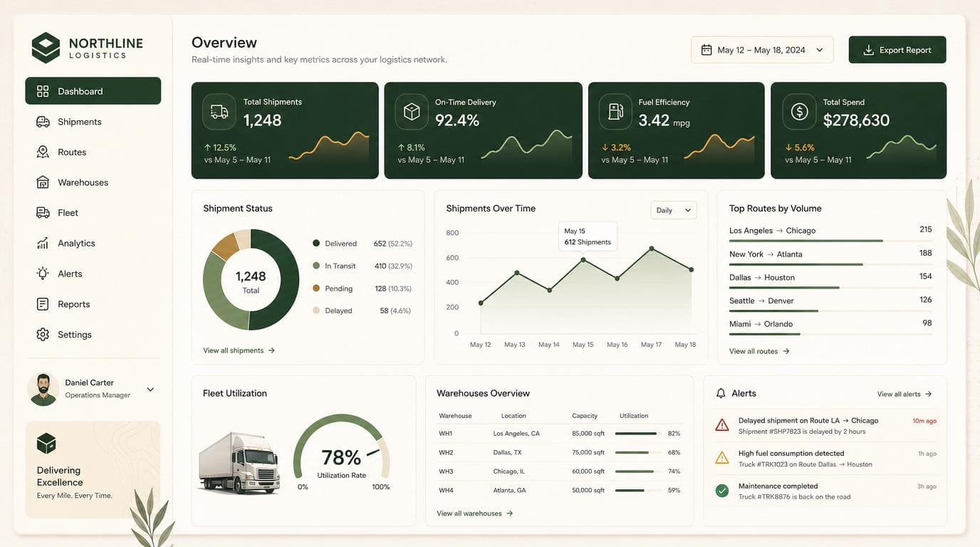Click the Alerts lightbulb icon in sidebar
Viewport: 980px width, 547px height.
click(x=43, y=273)
